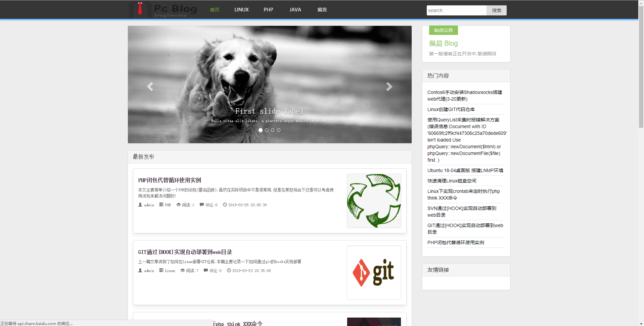
Task: Click the 热门内容 panel header
Action: click(466, 76)
